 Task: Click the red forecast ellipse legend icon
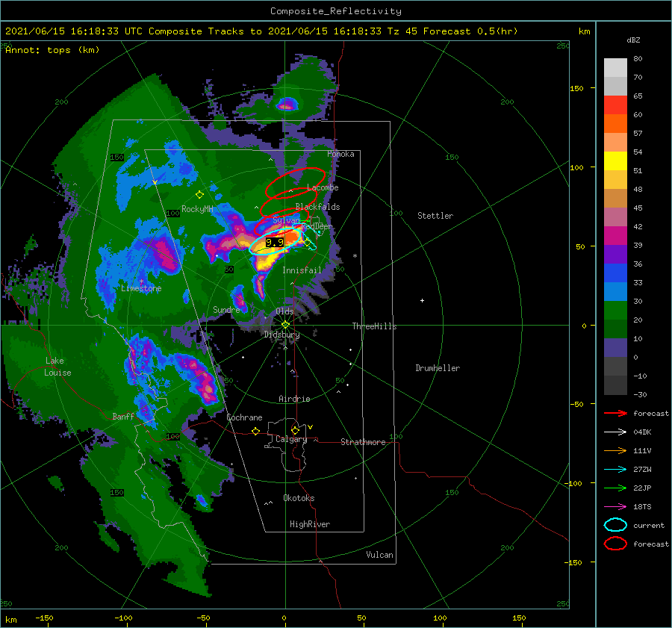tap(615, 544)
